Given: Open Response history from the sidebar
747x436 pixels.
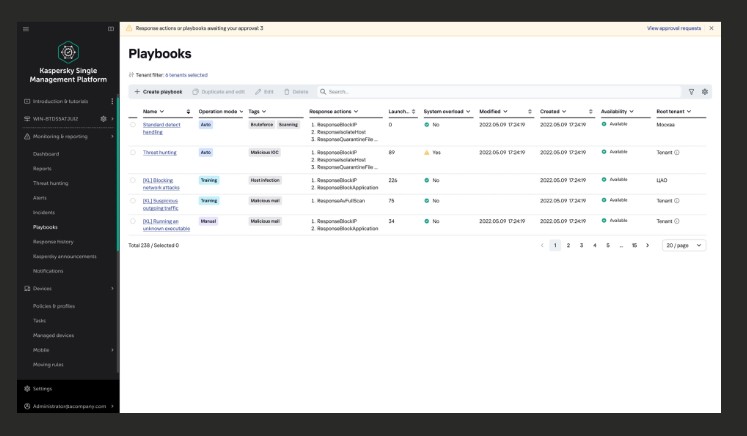Looking at the screenshot, I should coord(55,242).
